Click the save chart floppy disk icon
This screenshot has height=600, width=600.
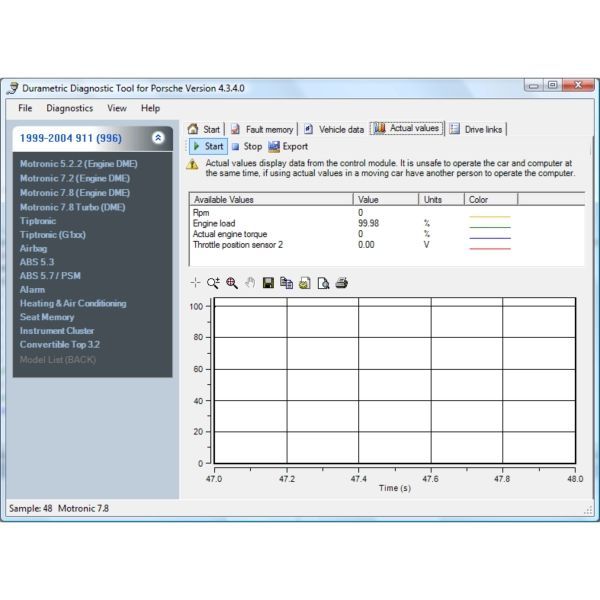pyautogui.click(x=269, y=283)
